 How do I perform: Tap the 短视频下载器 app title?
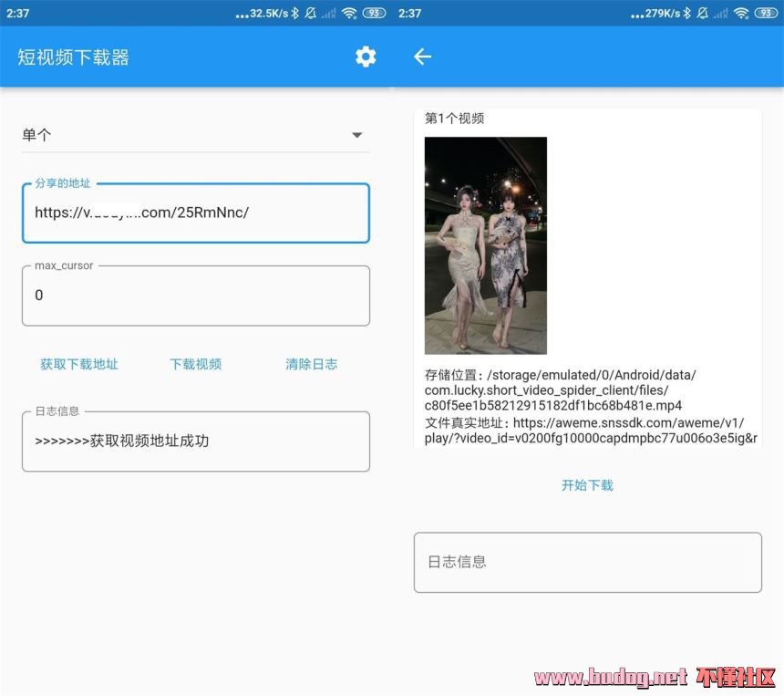(x=74, y=57)
